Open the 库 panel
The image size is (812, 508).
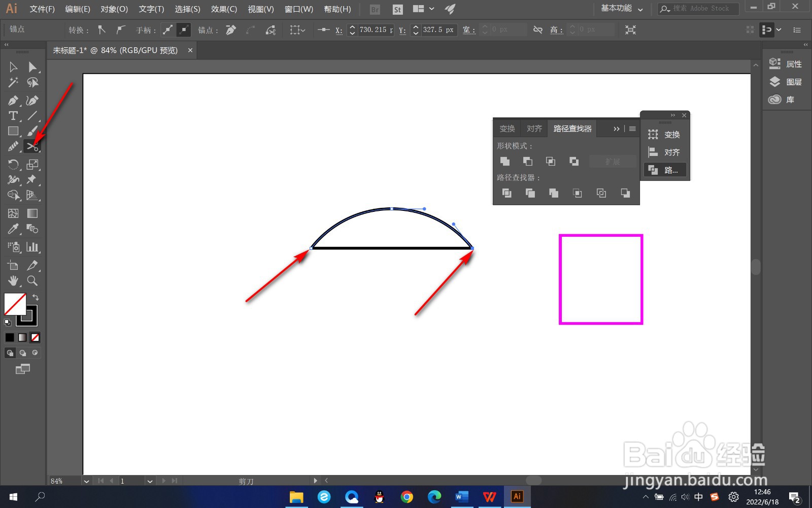tap(782, 100)
